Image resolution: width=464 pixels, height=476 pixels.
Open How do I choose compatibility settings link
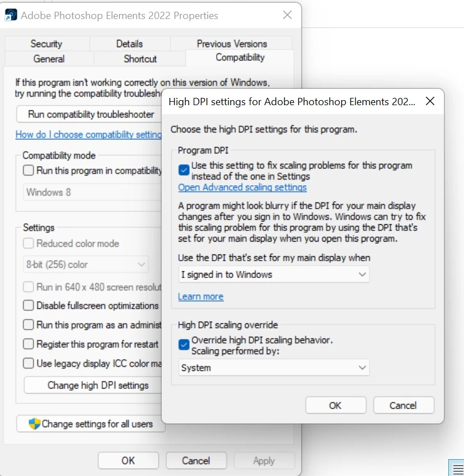tap(88, 134)
